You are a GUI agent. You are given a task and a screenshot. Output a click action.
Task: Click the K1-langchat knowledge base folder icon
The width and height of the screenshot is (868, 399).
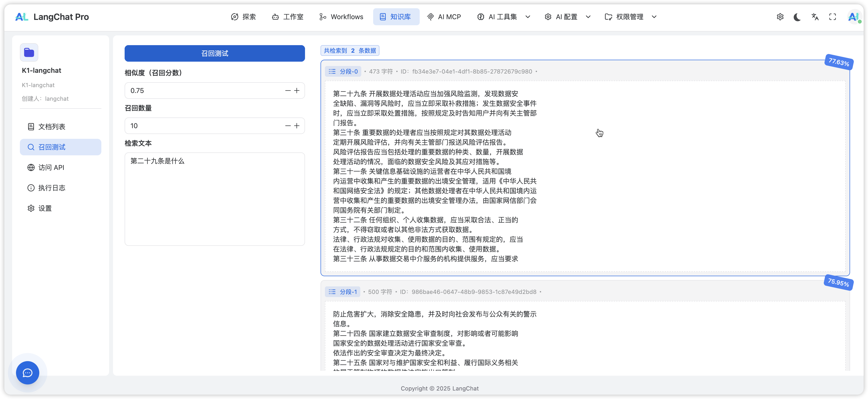click(x=29, y=53)
